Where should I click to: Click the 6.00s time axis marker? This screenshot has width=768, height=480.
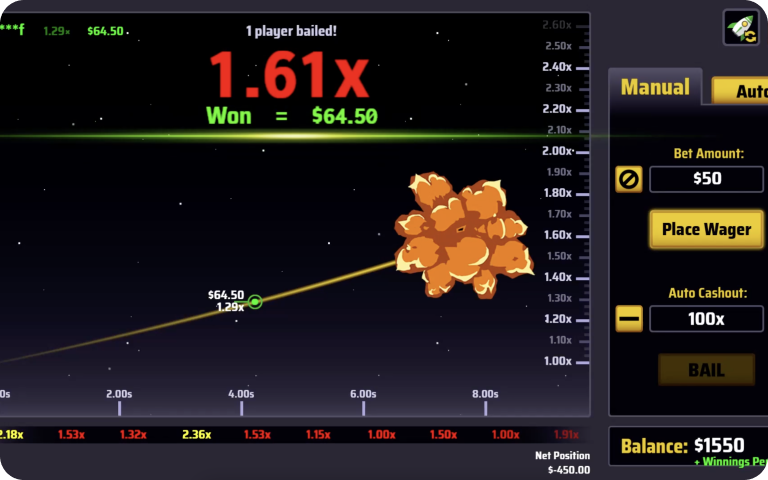tap(363, 394)
